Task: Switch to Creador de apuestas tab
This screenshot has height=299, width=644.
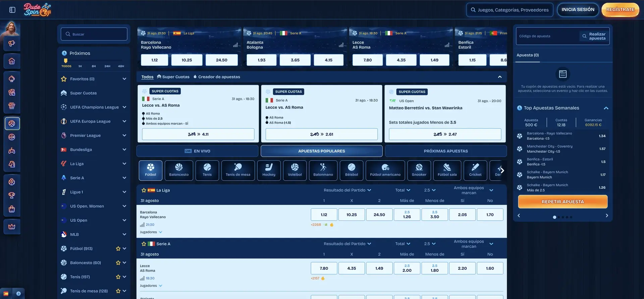Action: coord(217,77)
